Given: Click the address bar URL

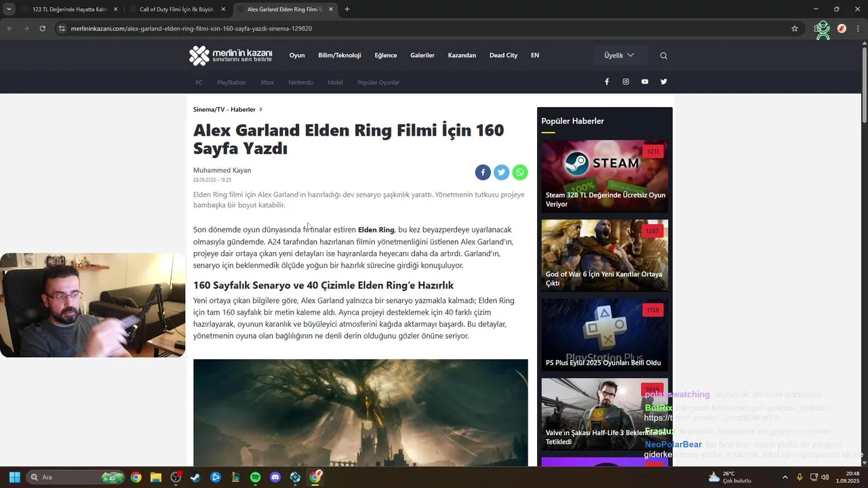Looking at the screenshot, I should pos(191,28).
